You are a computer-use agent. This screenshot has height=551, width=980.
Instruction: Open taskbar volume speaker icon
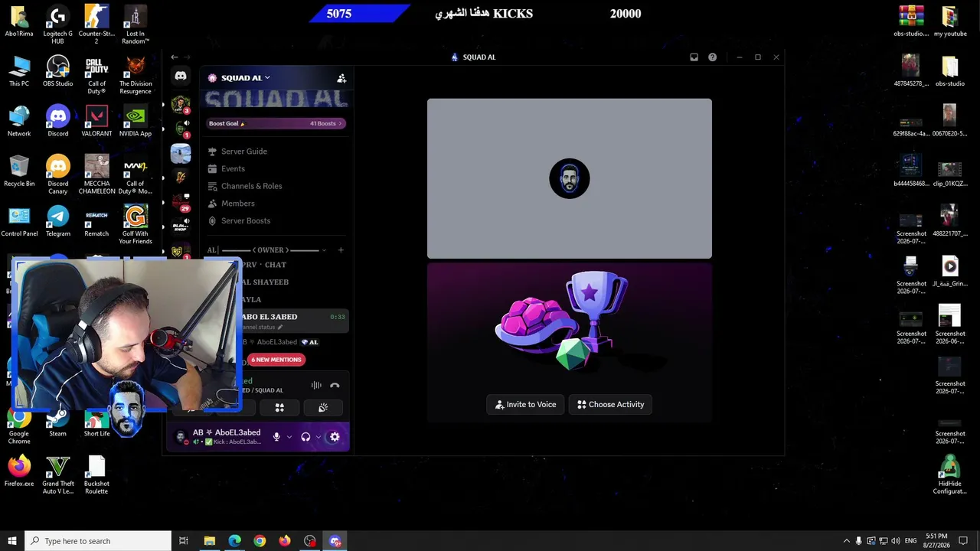point(896,541)
